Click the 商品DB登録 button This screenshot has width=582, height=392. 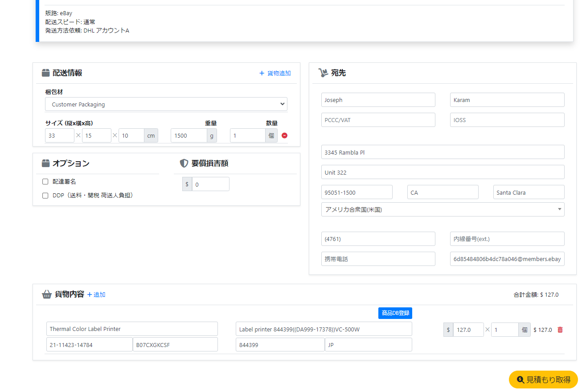(x=395, y=313)
